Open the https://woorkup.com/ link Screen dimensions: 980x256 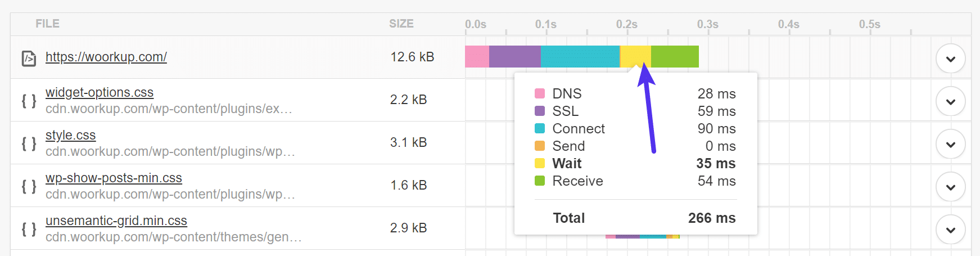(106, 57)
